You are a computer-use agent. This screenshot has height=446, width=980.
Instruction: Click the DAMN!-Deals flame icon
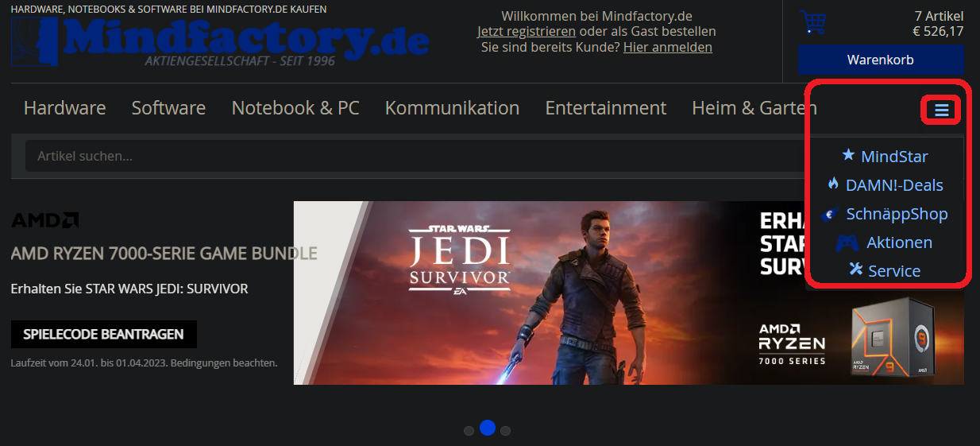833,184
